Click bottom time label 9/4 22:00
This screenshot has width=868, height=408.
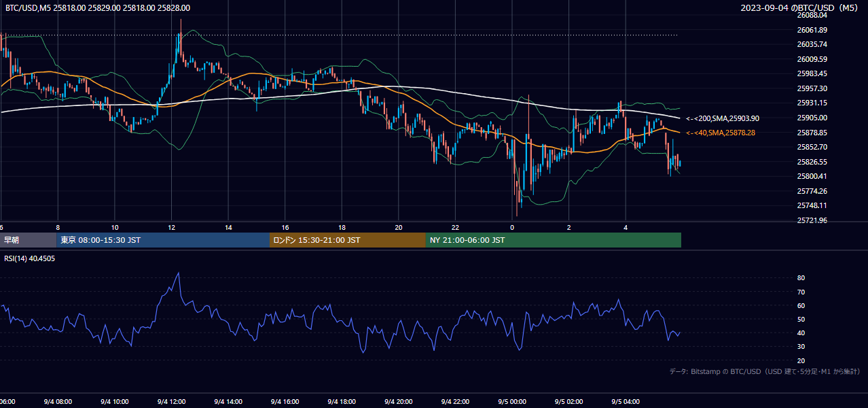coord(456,402)
